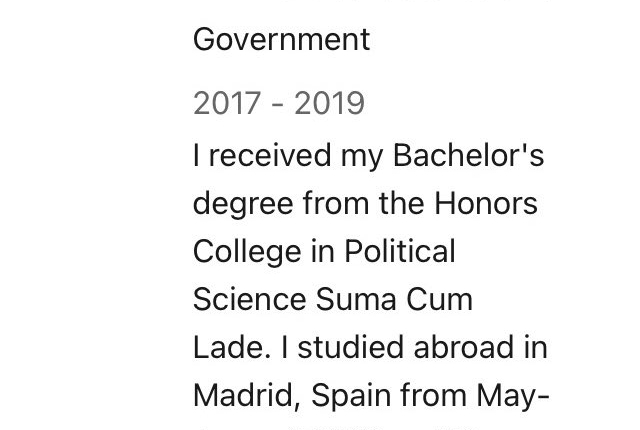The image size is (640, 430).
Task: Click the word Madrid
Action: tap(247, 396)
